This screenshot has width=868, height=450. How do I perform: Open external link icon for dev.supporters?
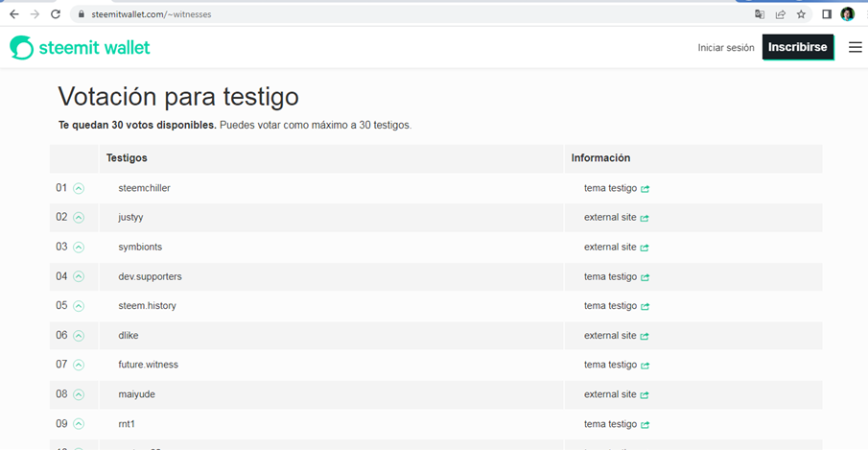(x=645, y=277)
